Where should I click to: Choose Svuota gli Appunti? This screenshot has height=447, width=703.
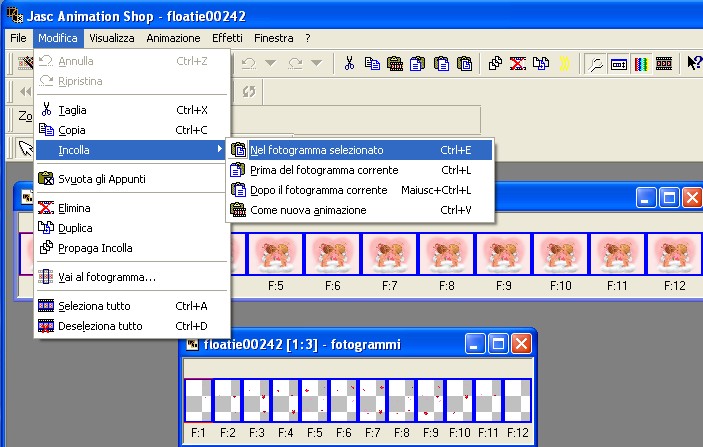(132, 179)
